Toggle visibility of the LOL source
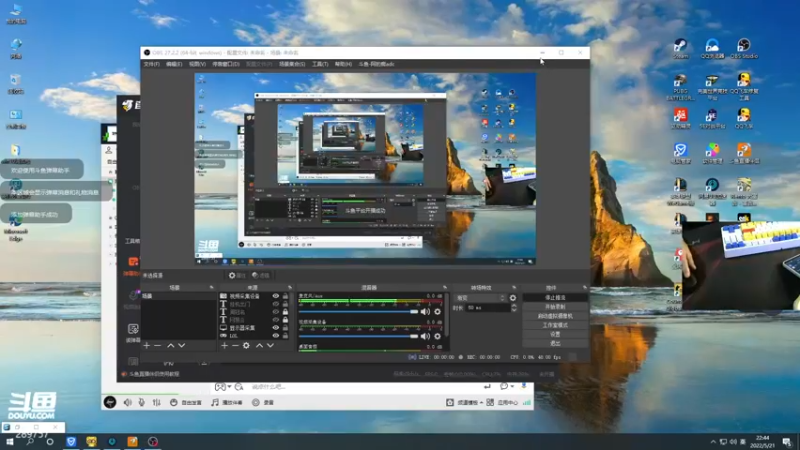Image resolution: width=800 pixels, height=450 pixels. 276,336
